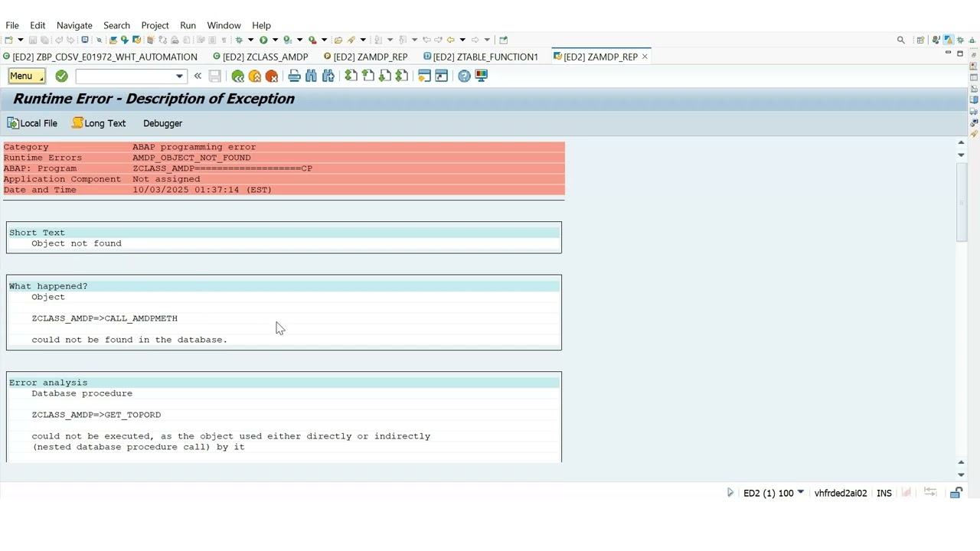
Task: Switch to the Debug perspective icon
Action: pos(960,40)
